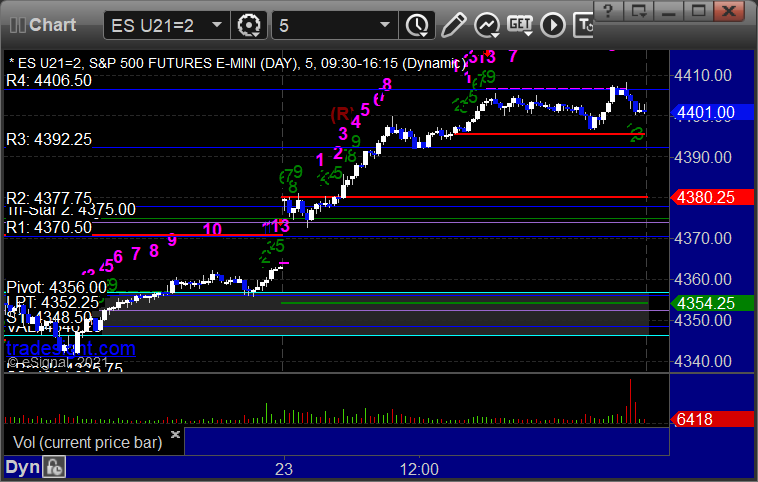Click the red 4380.25 price marker
Viewport: 758px width, 482px height.
(x=712, y=197)
